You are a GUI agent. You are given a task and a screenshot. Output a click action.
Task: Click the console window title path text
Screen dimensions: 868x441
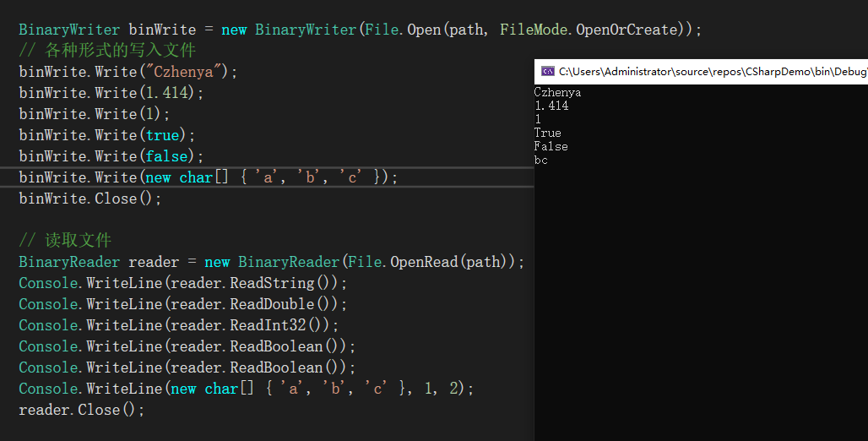point(713,72)
